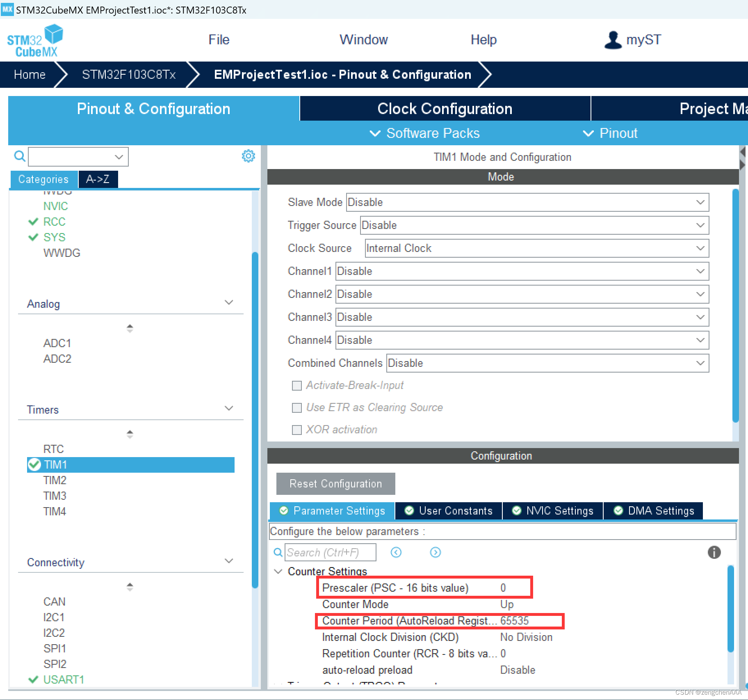Screen dimensions: 748x700
Task: Open the Software Packs dropdown menu
Action: pyautogui.click(x=424, y=133)
